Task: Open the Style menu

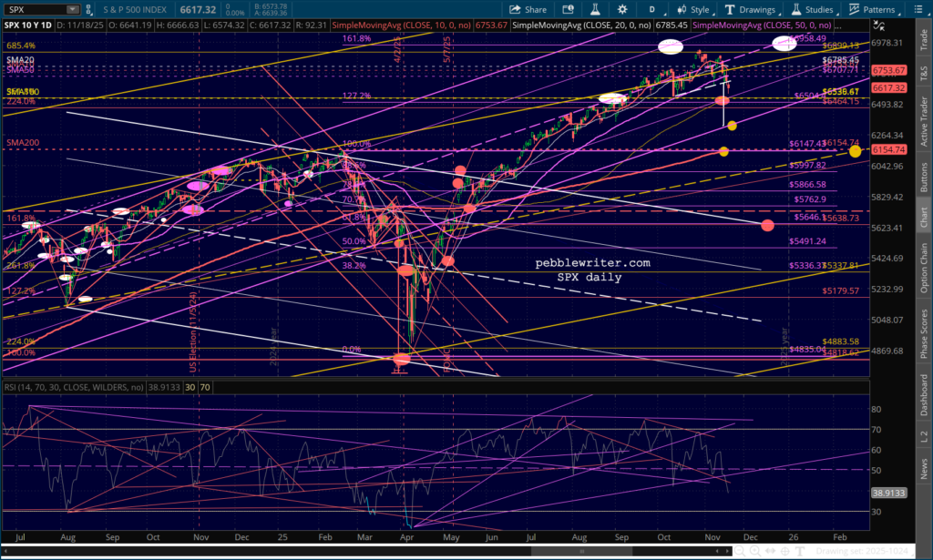Action: pos(693,9)
